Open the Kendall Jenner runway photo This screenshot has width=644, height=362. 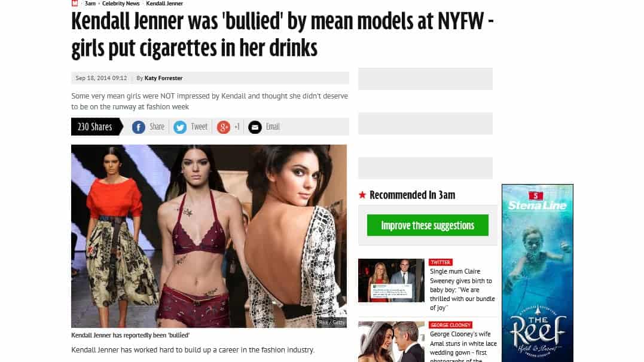point(209,236)
